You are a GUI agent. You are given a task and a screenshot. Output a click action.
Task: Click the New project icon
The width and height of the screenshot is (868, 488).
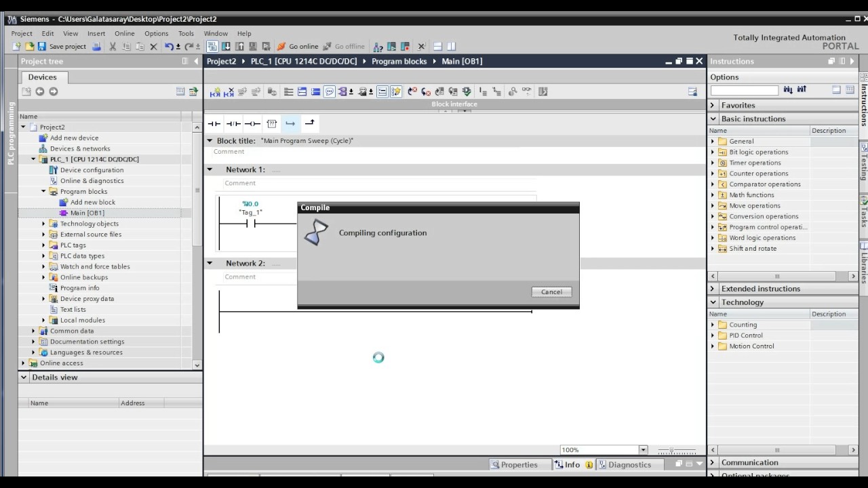(16, 46)
